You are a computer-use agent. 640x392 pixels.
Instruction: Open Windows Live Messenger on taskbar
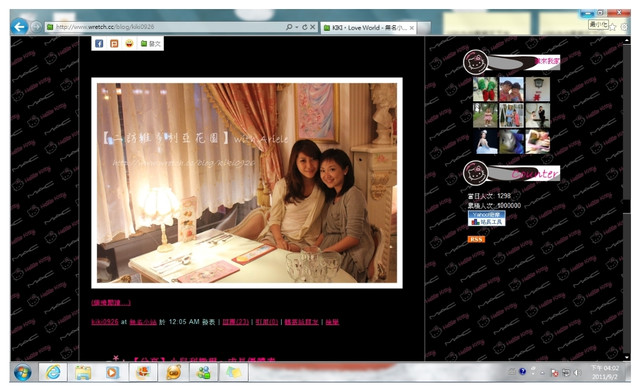(203, 372)
